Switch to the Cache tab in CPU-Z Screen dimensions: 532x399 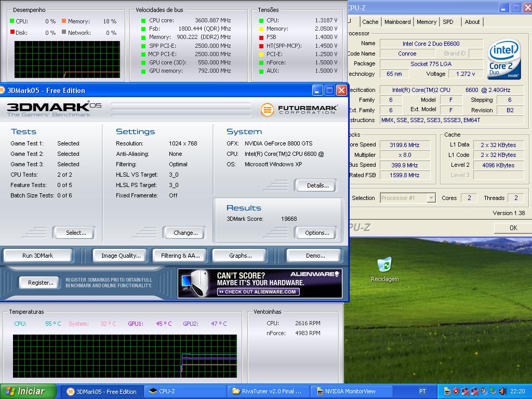tap(370, 22)
